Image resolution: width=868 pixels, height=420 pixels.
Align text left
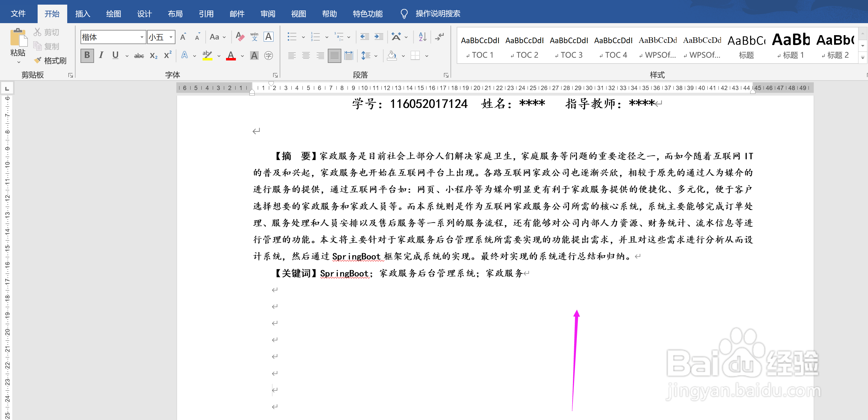(x=292, y=56)
